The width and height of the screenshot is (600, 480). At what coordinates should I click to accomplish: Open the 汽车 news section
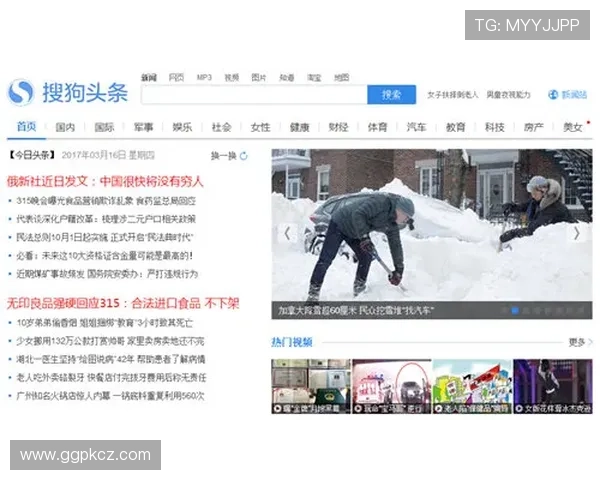[x=416, y=127]
